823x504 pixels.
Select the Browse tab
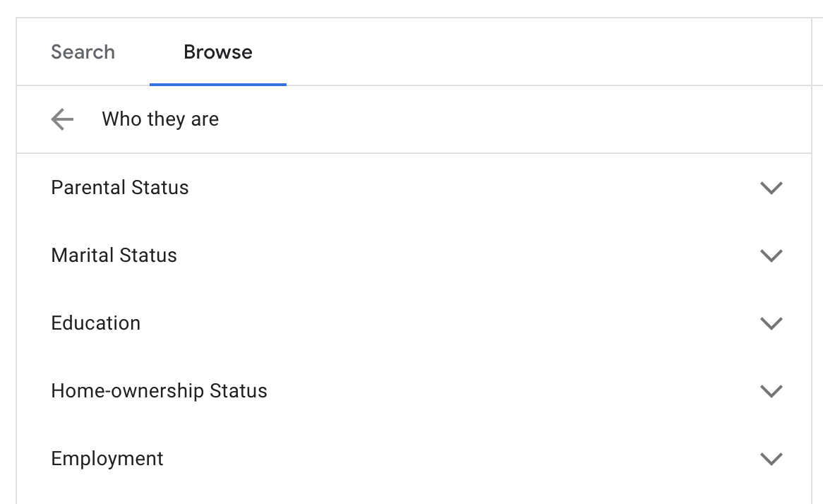point(218,52)
